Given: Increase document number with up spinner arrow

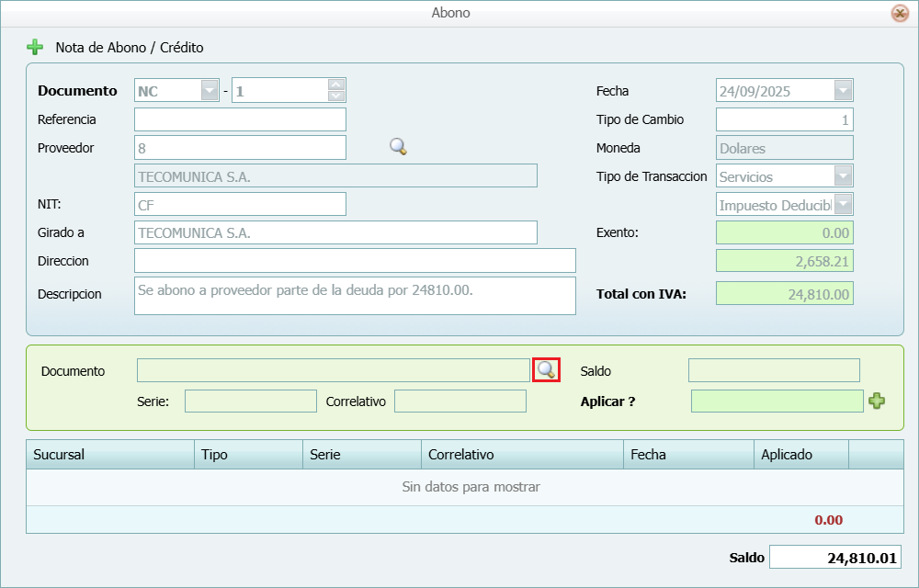Looking at the screenshot, I should coord(336,85).
